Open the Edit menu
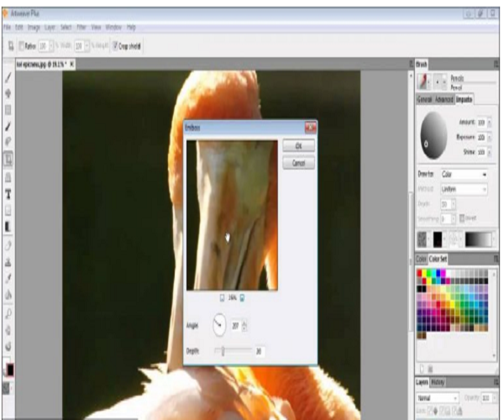The height and width of the screenshot is (420, 504). click(x=19, y=28)
